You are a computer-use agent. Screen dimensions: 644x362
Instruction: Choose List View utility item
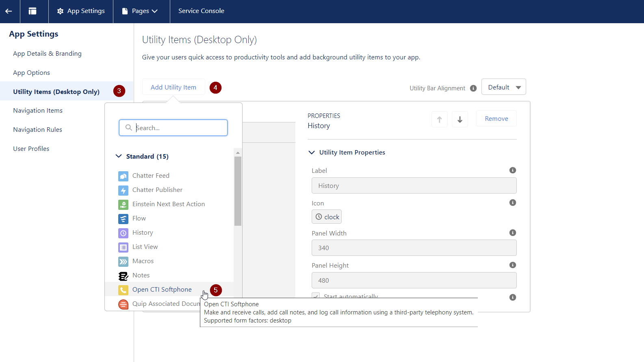(x=145, y=247)
